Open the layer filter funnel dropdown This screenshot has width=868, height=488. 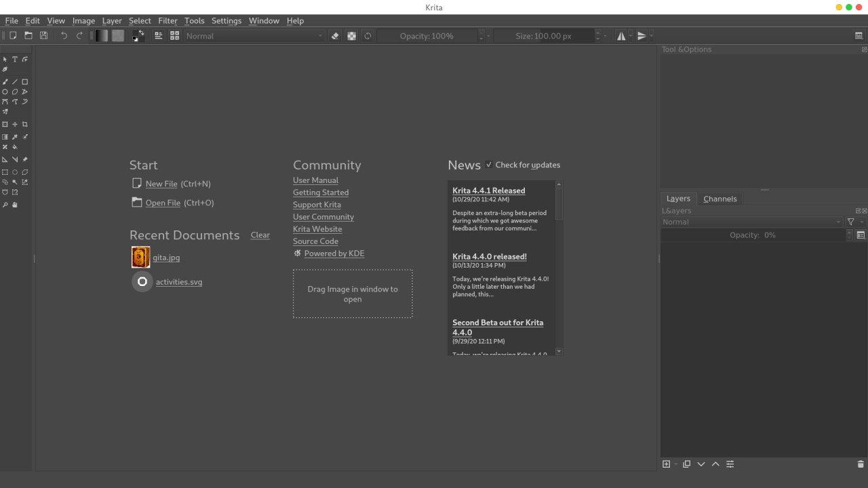(x=854, y=222)
